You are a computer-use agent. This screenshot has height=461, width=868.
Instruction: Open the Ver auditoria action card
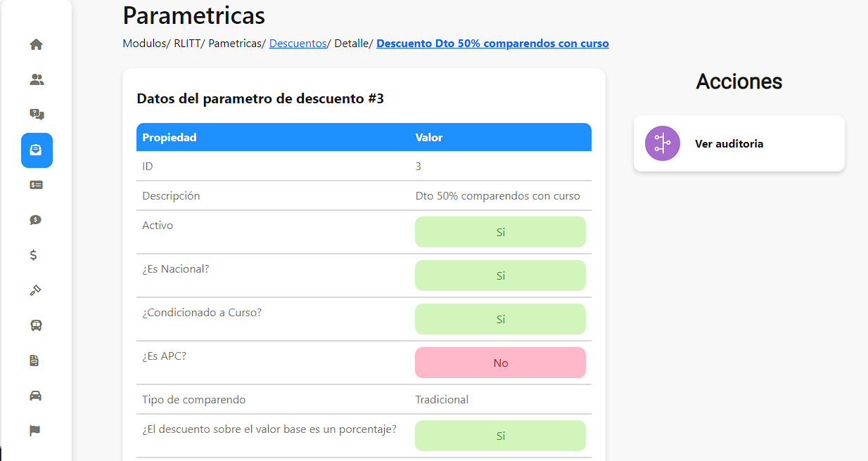click(x=739, y=143)
